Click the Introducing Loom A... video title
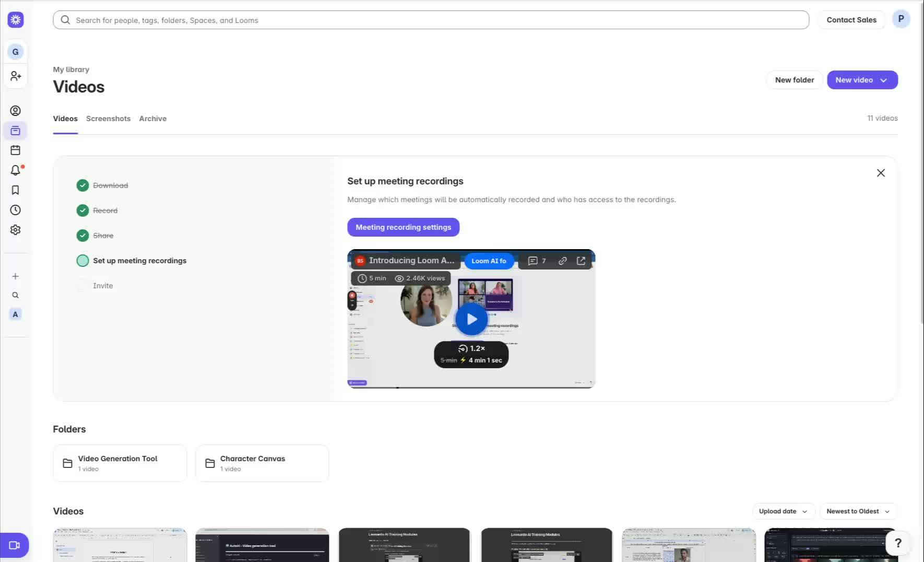 point(411,261)
